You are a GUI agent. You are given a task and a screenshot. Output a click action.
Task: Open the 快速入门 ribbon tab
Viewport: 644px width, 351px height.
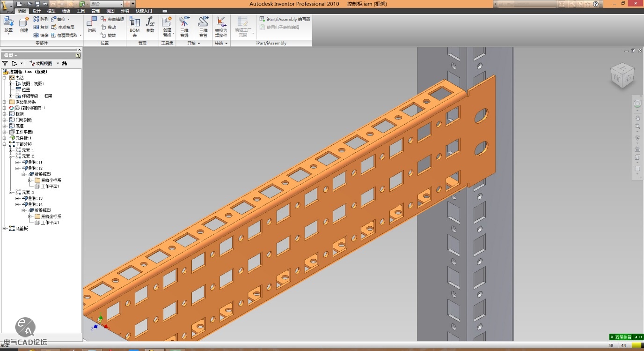pos(144,11)
